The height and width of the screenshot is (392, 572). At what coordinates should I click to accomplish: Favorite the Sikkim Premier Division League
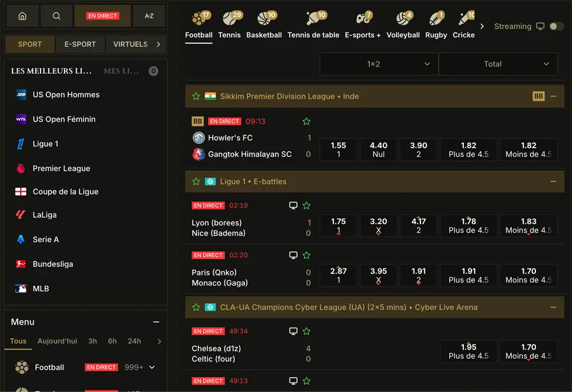196,96
